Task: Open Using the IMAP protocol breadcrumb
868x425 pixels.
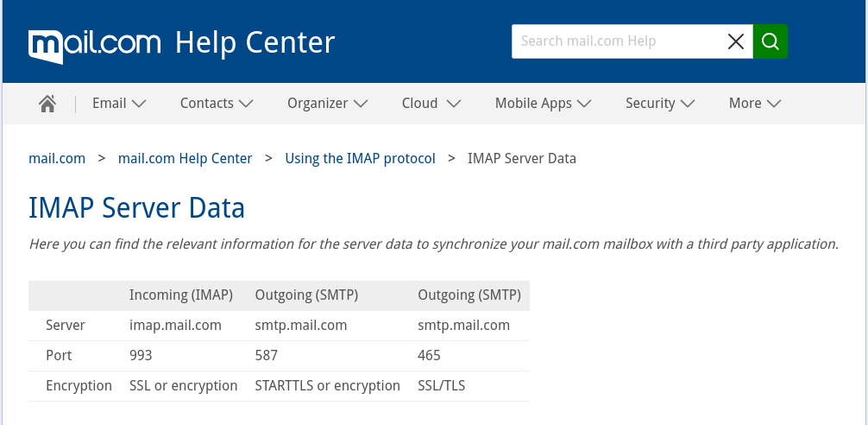Action: point(360,158)
